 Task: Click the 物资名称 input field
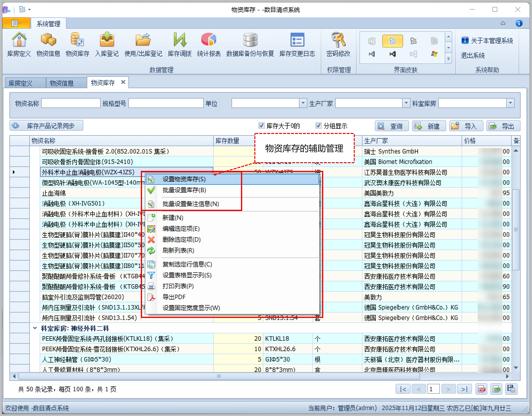coord(71,103)
